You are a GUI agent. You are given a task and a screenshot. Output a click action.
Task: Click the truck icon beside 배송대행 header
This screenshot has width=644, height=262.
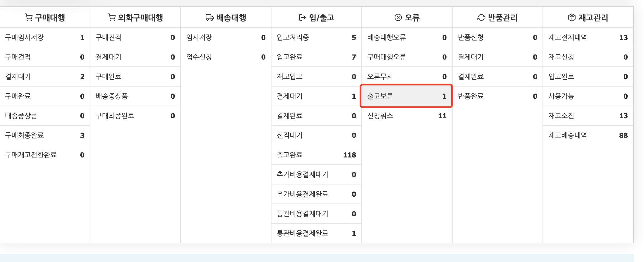[x=210, y=18]
